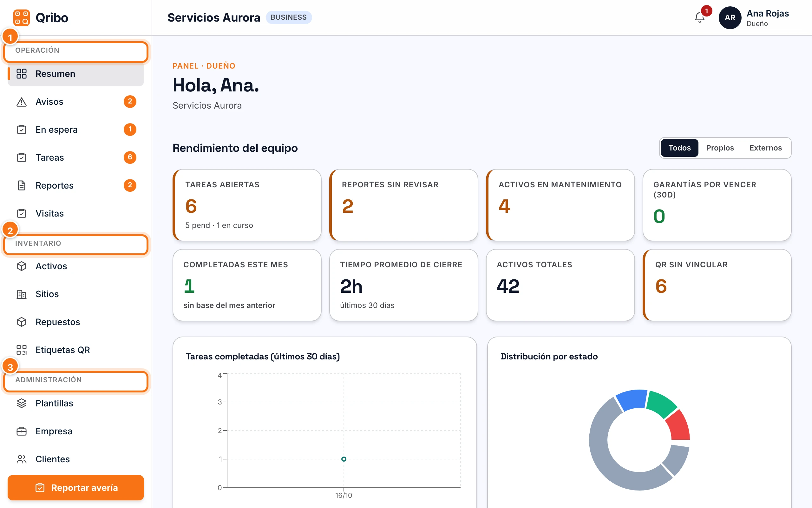Click the En espera clipboard icon

pos(22,130)
